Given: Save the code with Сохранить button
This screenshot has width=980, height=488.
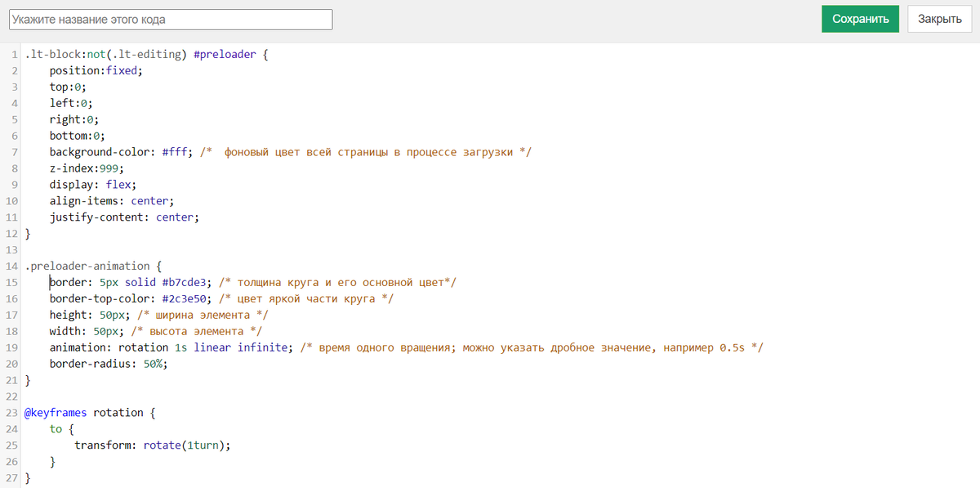Looking at the screenshot, I should [x=860, y=19].
